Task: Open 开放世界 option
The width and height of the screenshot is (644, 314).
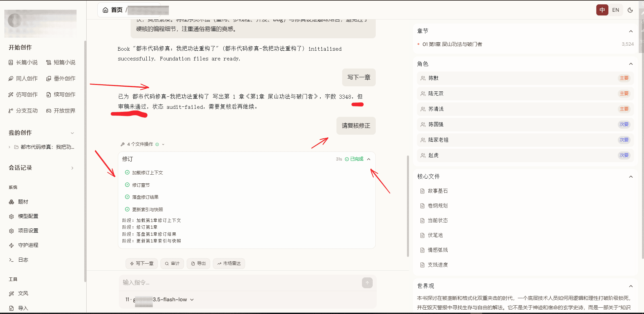Action: [x=61, y=111]
